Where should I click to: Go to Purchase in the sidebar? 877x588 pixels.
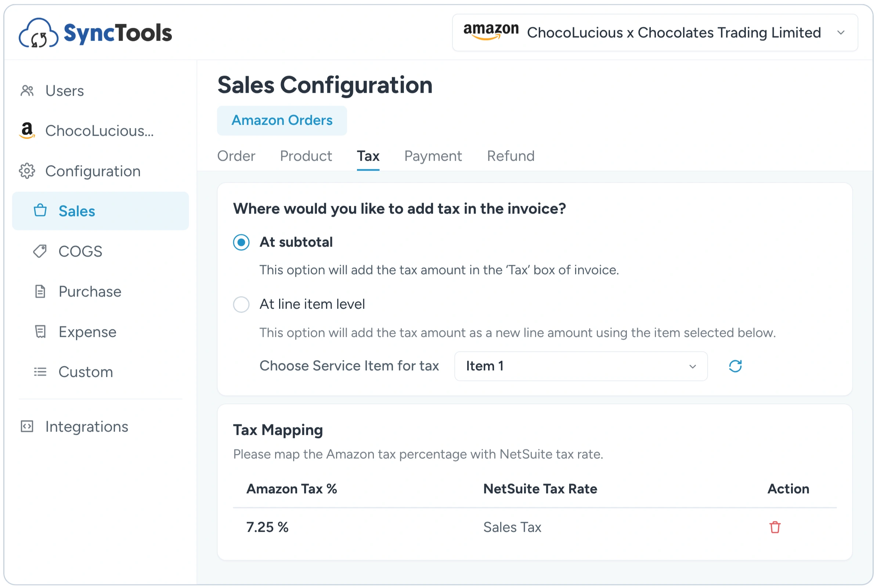tap(90, 291)
